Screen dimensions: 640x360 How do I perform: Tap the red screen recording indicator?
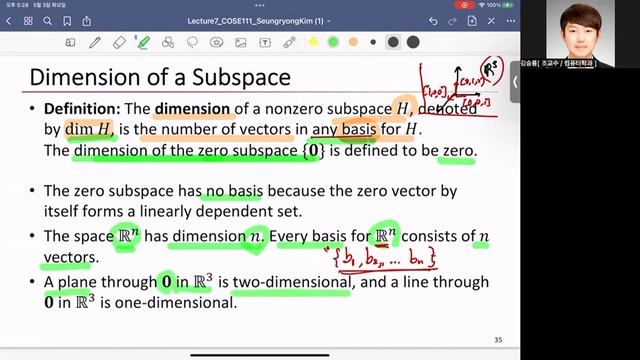[464, 5]
